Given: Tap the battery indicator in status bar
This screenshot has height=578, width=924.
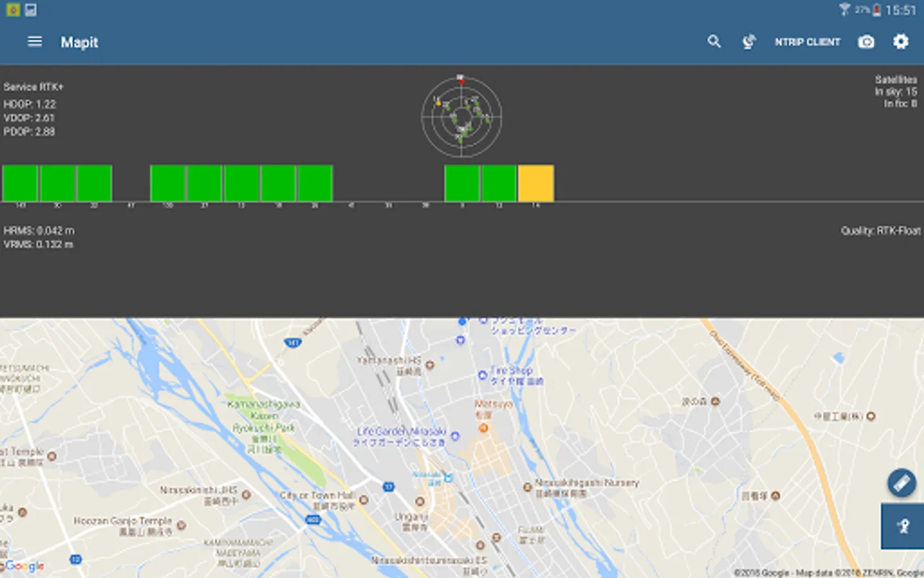Looking at the screenshot, I should click(877, 10).
